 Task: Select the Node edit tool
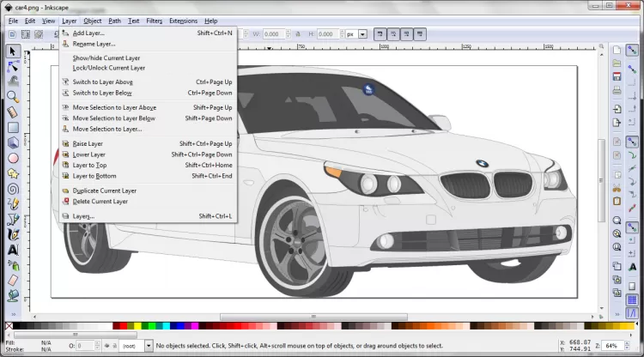[13, 66]
